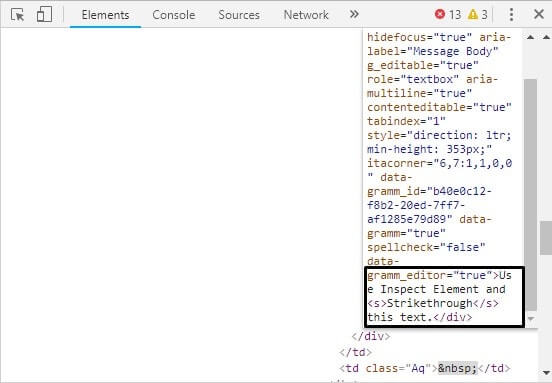Open the Console tab

point(174,15)
